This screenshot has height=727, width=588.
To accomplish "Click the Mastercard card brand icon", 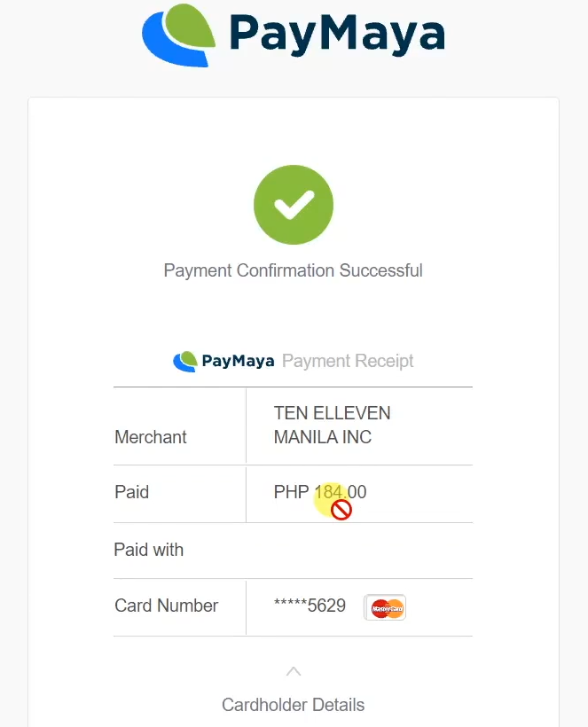I will pos(385,607).
